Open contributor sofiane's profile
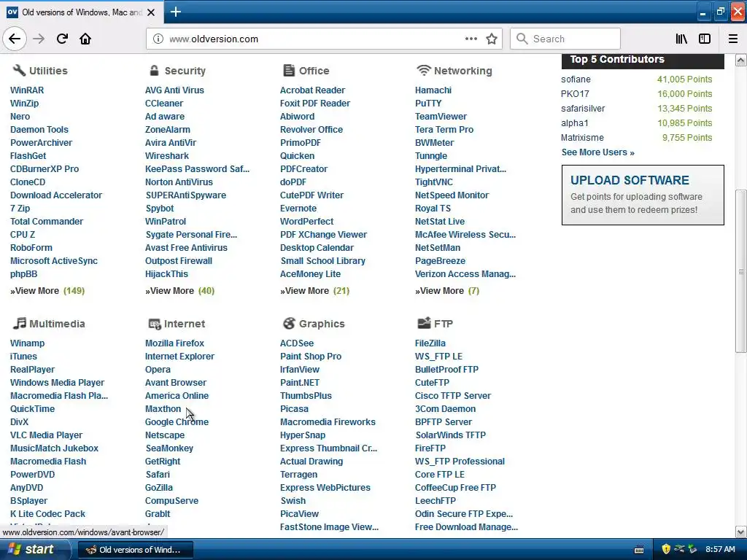Screen dimensions: 747x560 tap(576, 79)
